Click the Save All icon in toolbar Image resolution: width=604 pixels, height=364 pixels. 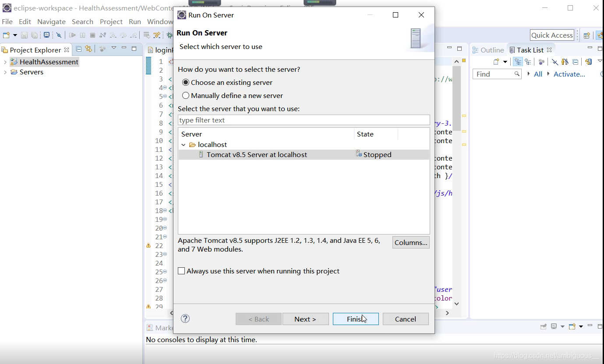point(34,35)
